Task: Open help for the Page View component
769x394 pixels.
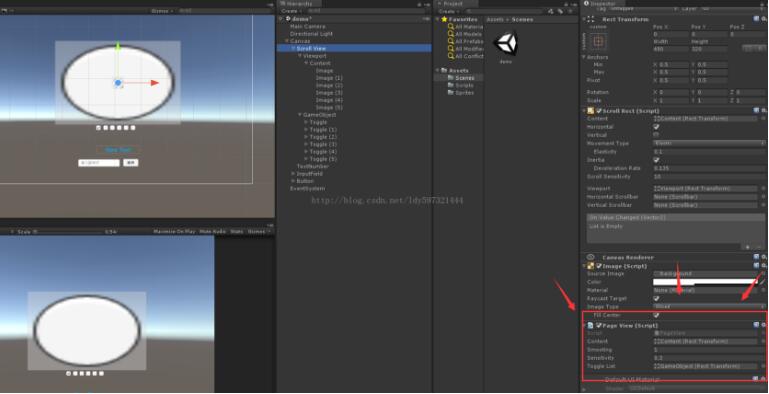Action: tap(756, 325)
